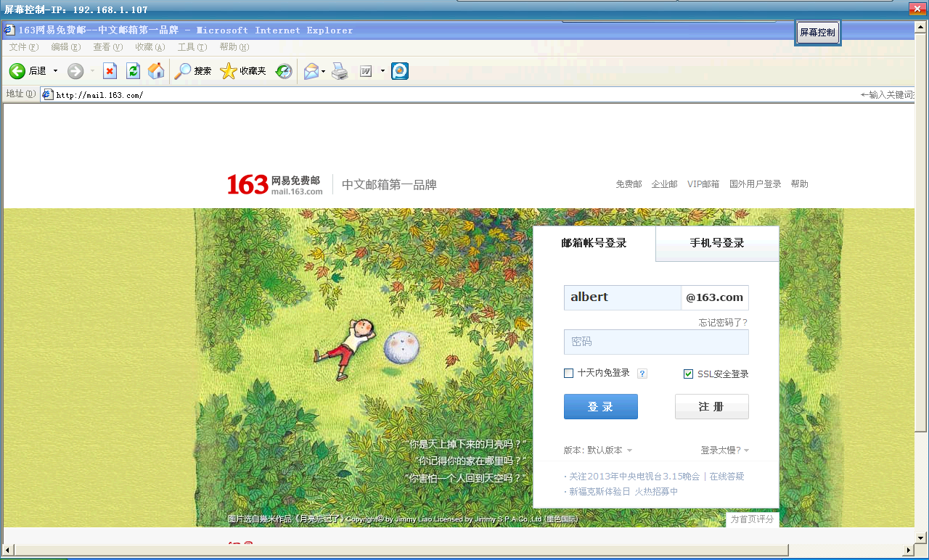Screen dimensions: 929x560
Task: Open the VIP邮箱 link
Action: point(703,184)
